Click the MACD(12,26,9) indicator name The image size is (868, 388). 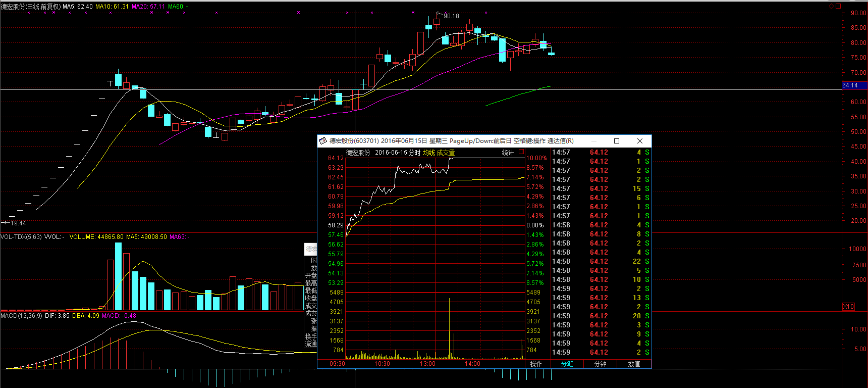pos(22,316)
